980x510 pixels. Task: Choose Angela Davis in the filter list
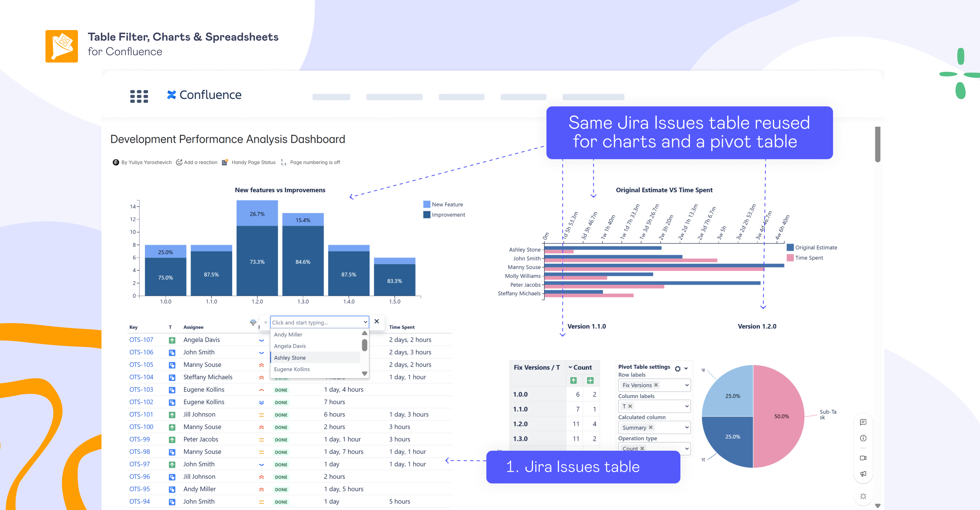point(290,346)
